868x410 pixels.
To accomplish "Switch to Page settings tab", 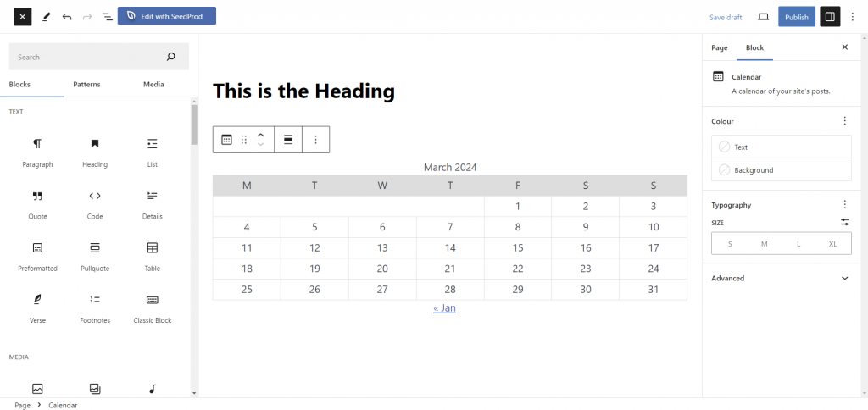I will pyautogui.click(x=720, y=47).
